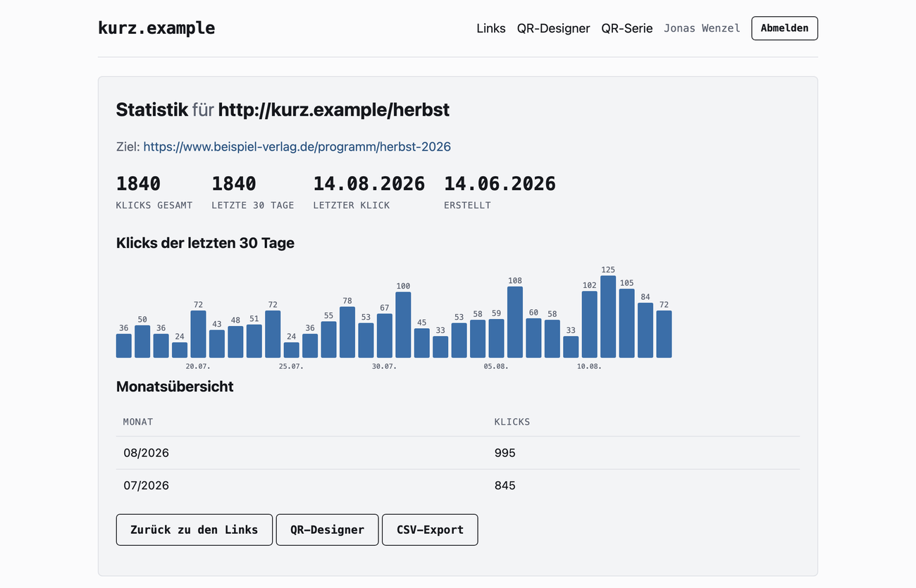Click the user name Jonas Wenzel

702,28
